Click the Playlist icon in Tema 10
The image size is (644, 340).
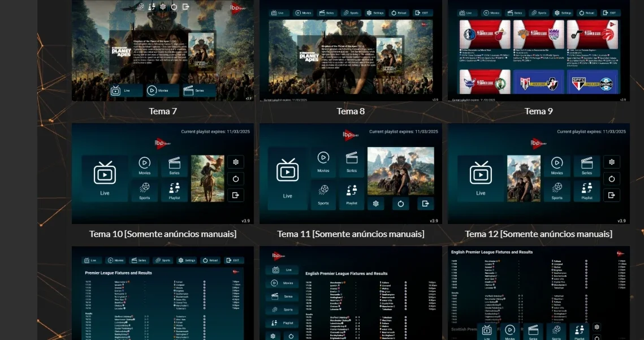[175, 188]
